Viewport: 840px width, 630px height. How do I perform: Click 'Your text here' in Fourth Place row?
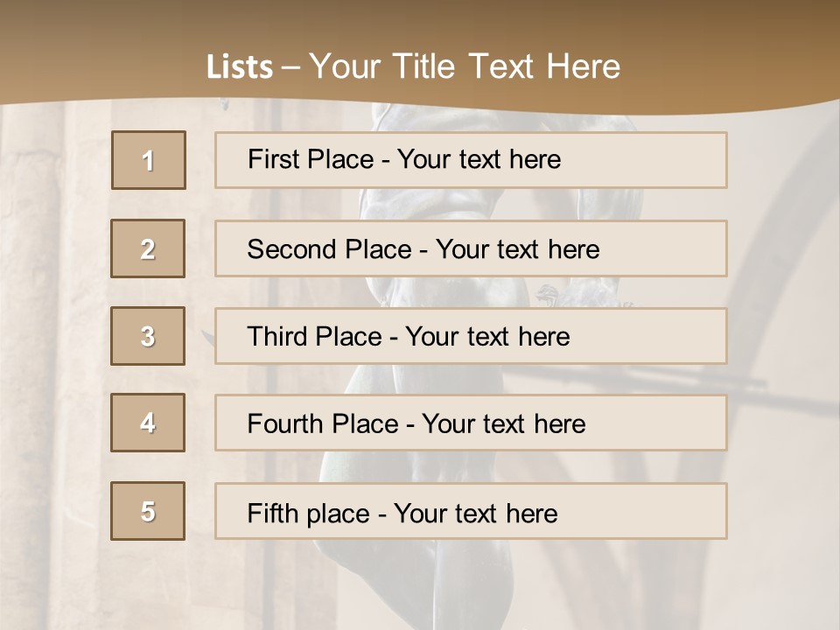pos(504,424)
